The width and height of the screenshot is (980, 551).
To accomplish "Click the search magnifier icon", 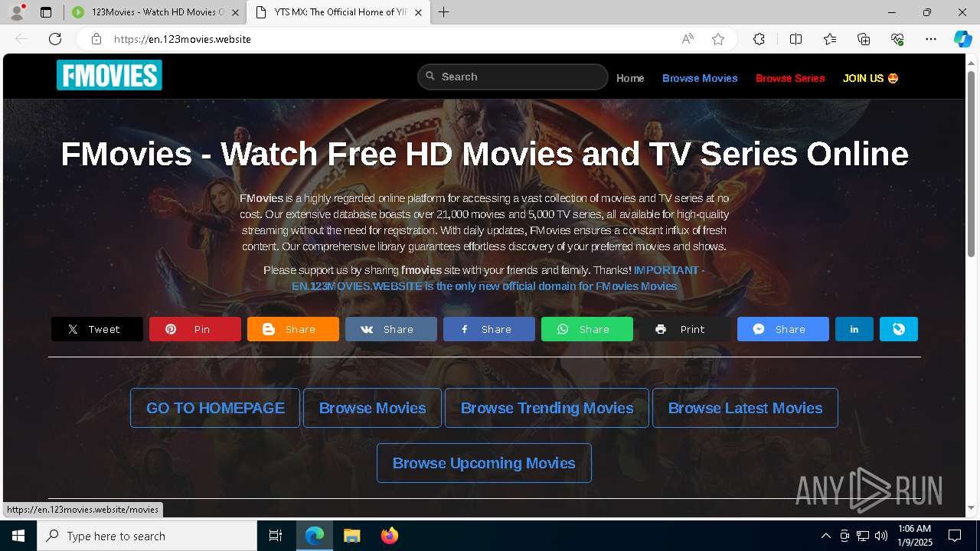I will 431,76.
